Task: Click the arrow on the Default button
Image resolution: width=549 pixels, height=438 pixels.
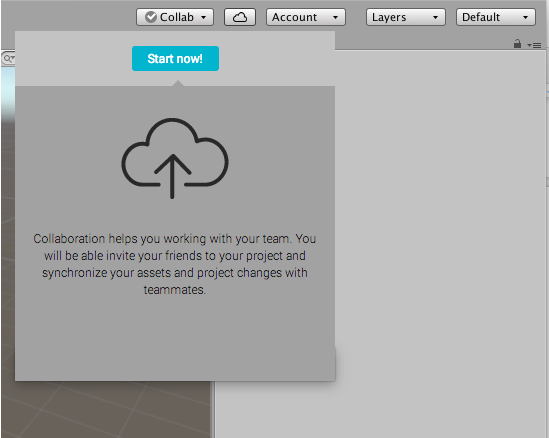Action: point(525,17)
